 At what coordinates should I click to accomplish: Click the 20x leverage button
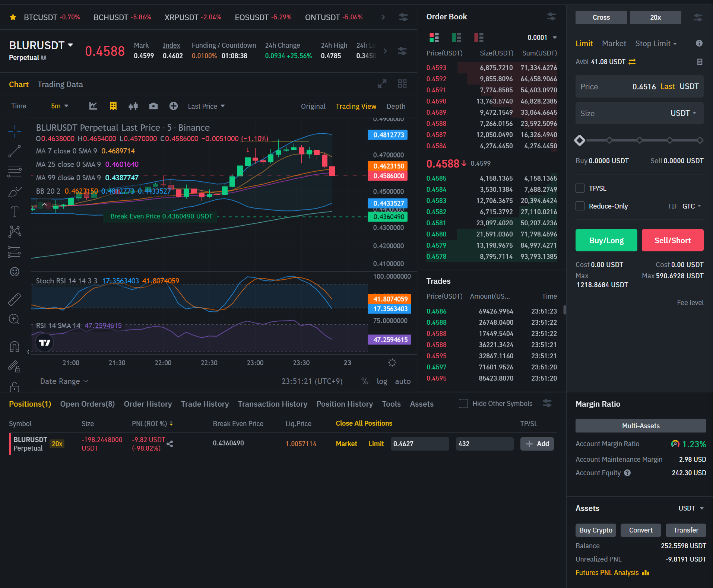[656, 18]
